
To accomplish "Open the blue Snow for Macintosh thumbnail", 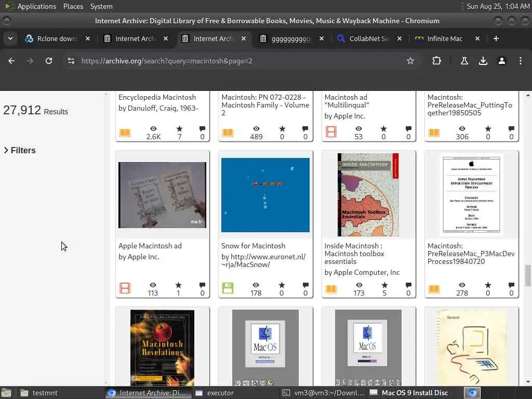I will [265, 195].
